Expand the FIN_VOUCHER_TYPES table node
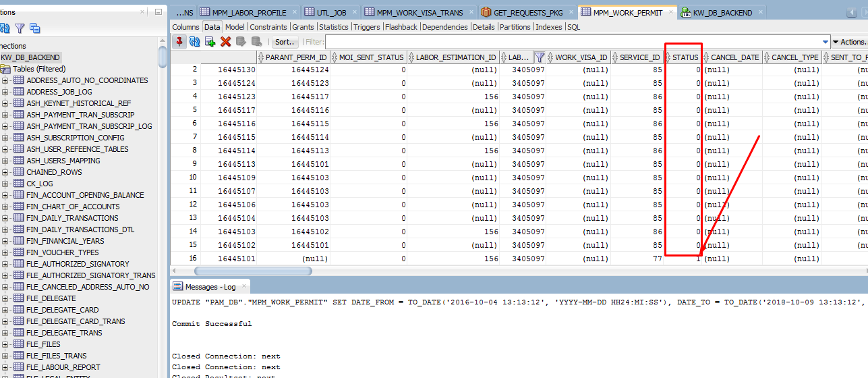 click(x=5, y=252)
